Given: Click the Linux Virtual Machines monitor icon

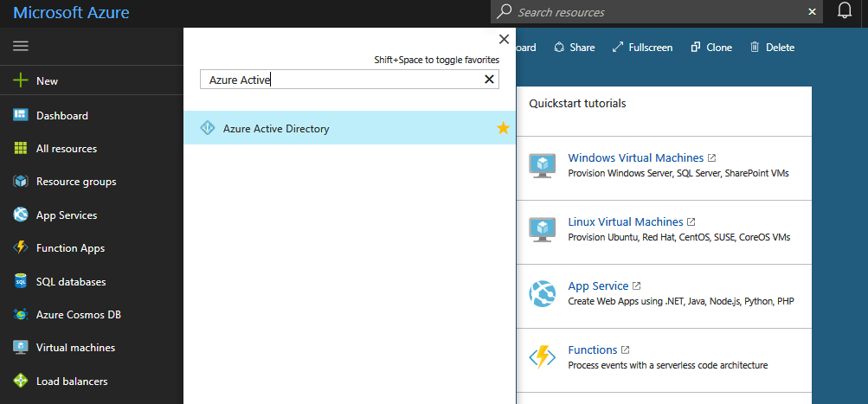Looking at the screenshot, I should click(542, 229).
